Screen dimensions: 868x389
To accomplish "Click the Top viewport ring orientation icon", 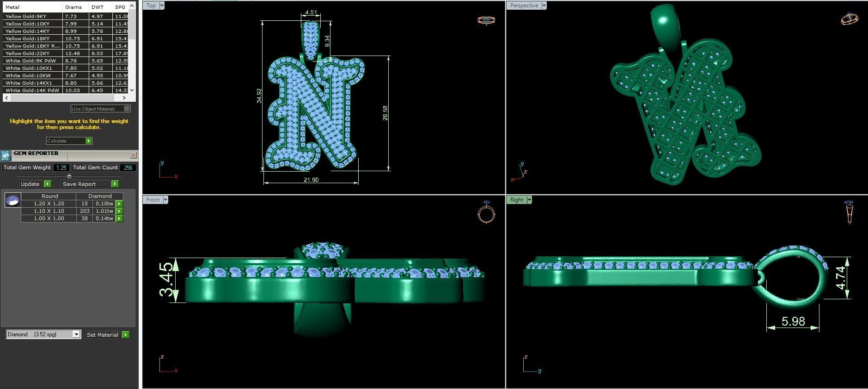I will (486, 20).
